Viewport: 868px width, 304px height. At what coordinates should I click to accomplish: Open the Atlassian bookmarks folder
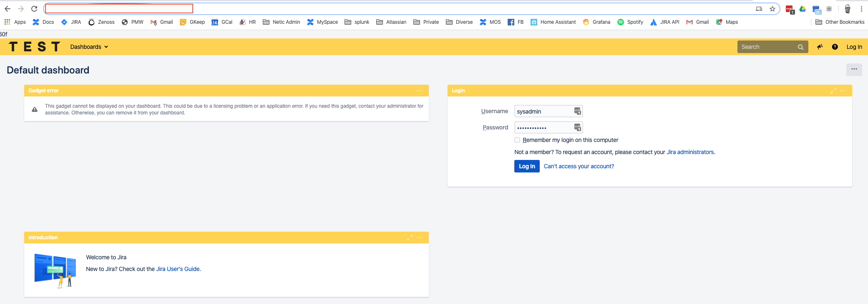[391, 22]
